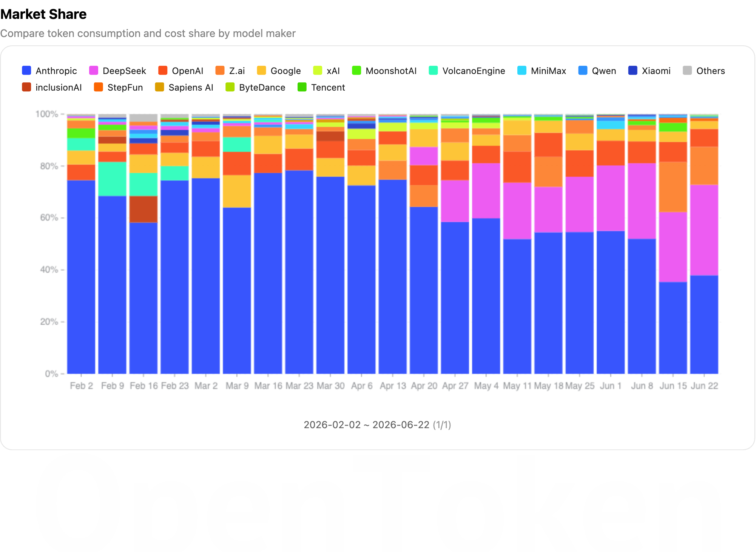756x552 pixels.
Task: Click the May 11 axis label
Action: [x=517, y=386]
